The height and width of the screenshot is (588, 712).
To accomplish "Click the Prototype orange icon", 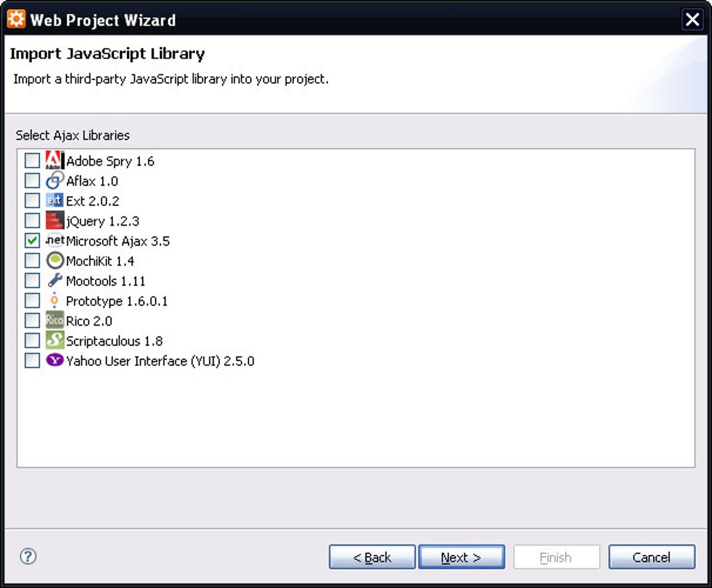I will tap(54, 300).
